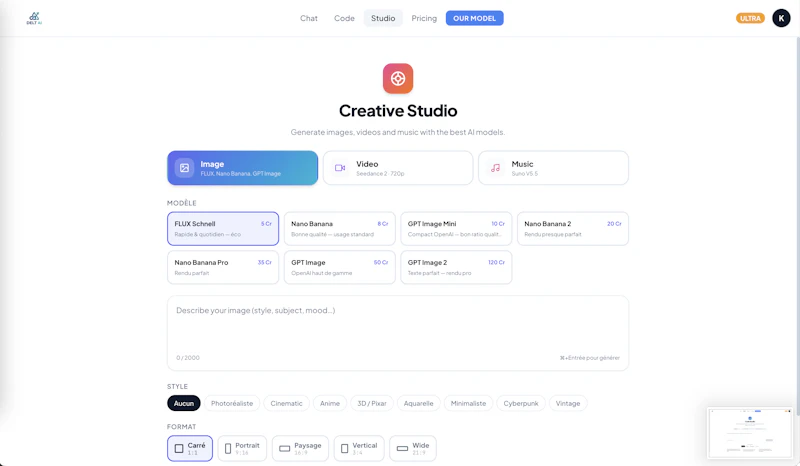Image resolution: width=800 pixels, height=466 pixels.
Task: Choose the Anime style
Action: (330, 403)
